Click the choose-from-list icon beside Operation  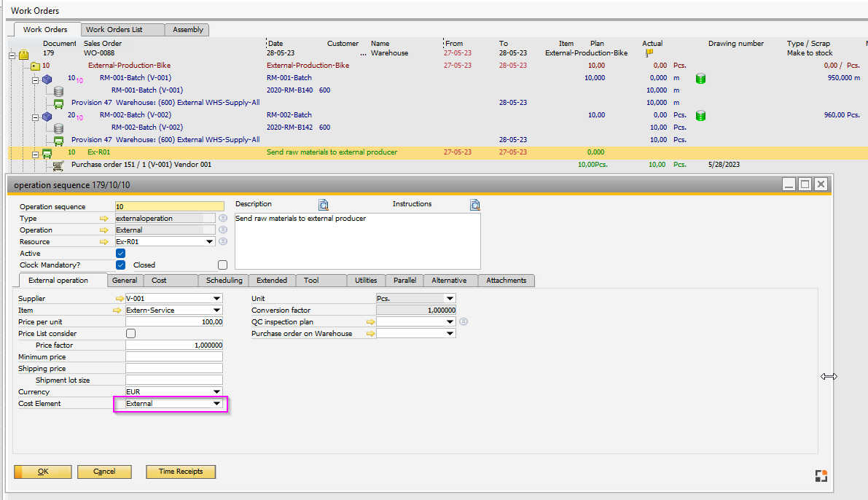pyautogui.click(x=222, y=230)
